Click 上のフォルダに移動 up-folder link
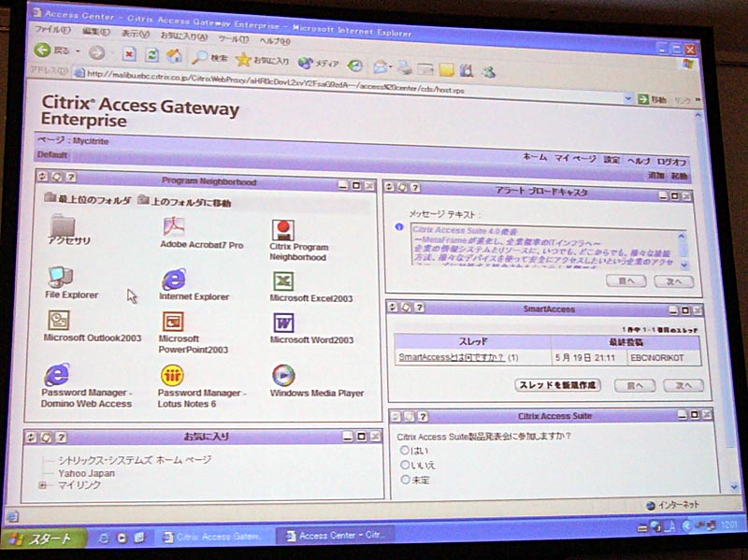 point(184,202)
